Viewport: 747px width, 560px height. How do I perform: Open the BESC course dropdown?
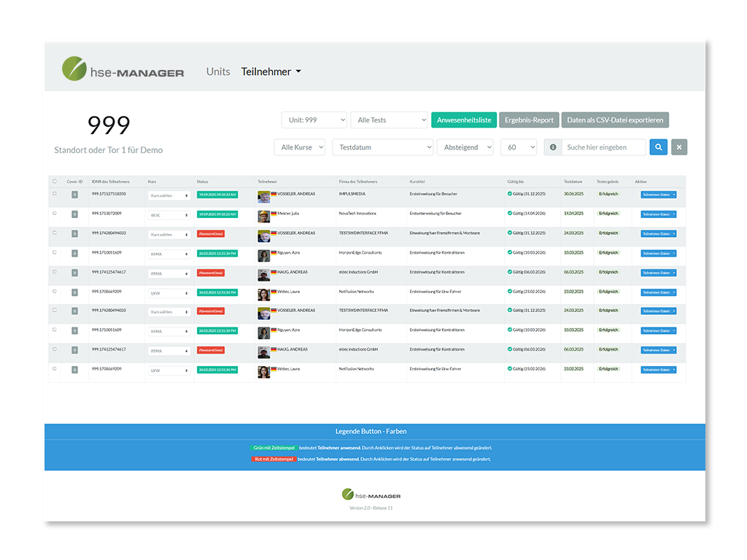169,215
